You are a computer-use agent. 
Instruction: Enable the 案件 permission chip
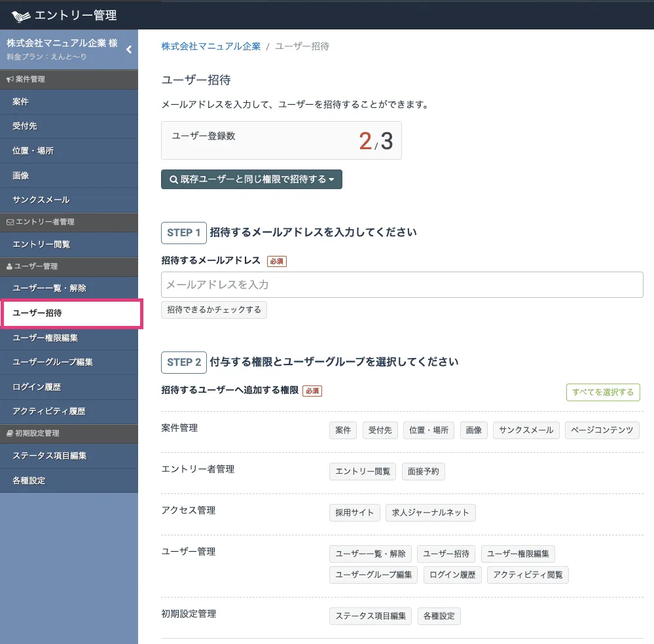tap(342, 430)
